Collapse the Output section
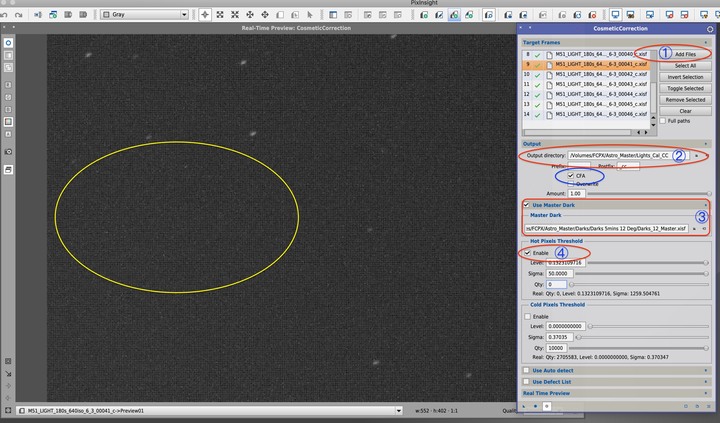Viewport: 720px width, 423px height. [x=706, y=144]
